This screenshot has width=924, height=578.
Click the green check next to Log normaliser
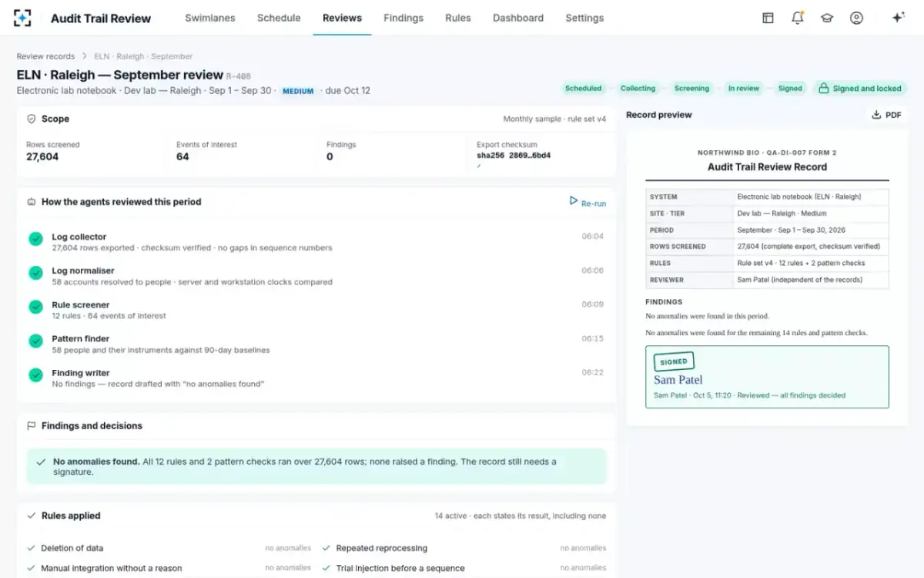[x=35, y=273]
